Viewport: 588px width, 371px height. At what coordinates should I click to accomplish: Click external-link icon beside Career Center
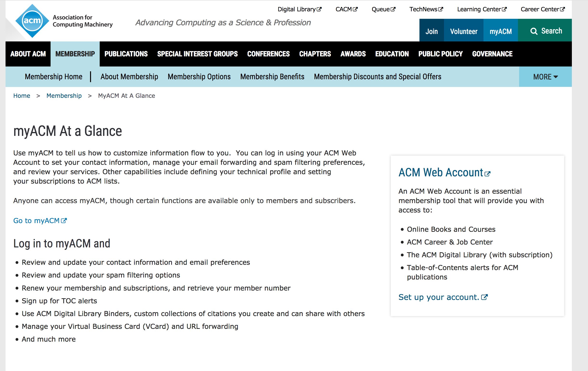[x=562, y=9]
